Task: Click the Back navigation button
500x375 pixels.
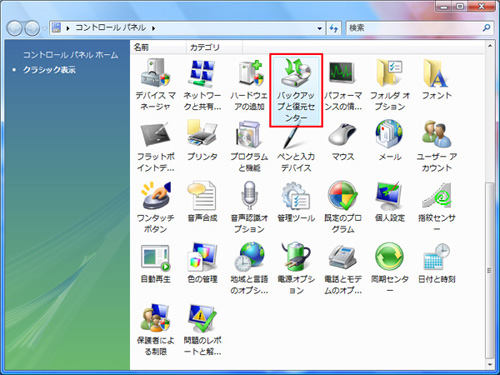Action: coord(15,28)
